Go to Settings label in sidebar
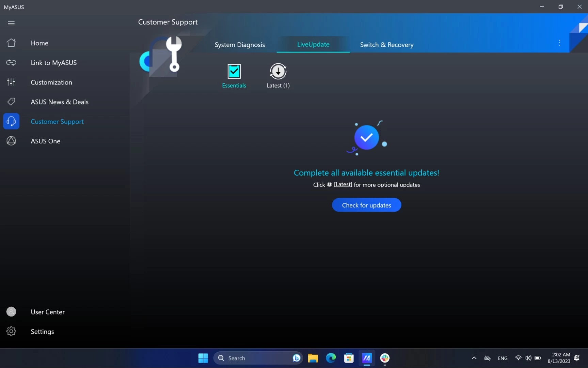This screenshot has height=368, width=588. tap(42, 332)
